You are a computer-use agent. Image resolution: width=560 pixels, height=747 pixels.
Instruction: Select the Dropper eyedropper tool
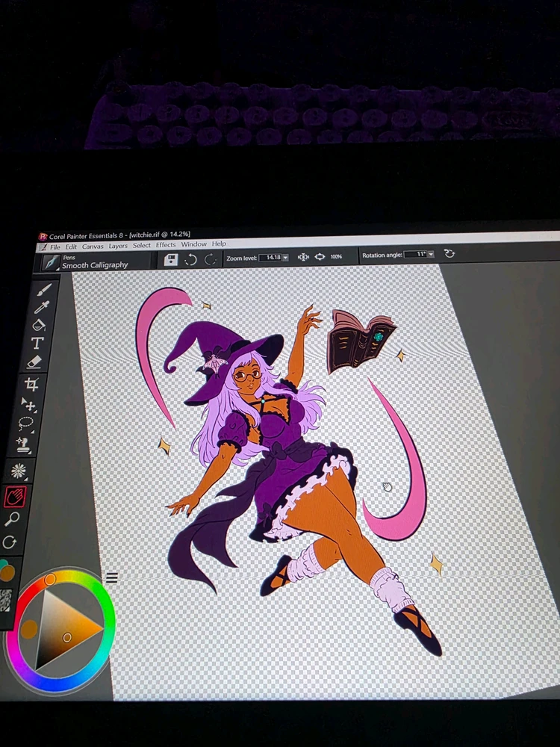(x=42, y=307)
